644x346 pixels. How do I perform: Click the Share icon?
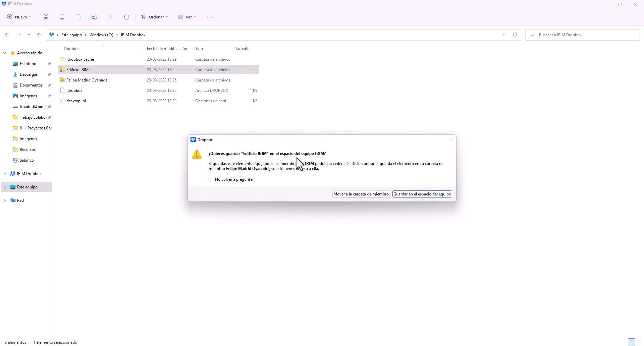(x=110, y=17)
